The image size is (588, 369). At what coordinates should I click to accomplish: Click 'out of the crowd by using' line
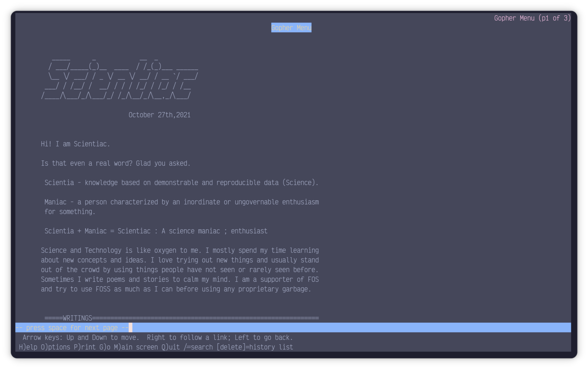(180, 270)
